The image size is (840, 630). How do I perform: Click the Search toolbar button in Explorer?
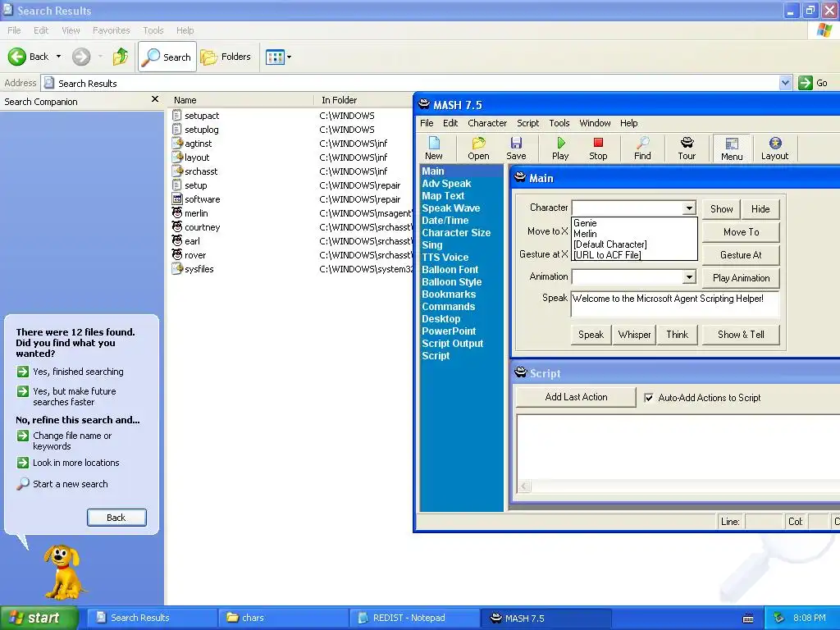coord(167,57)
